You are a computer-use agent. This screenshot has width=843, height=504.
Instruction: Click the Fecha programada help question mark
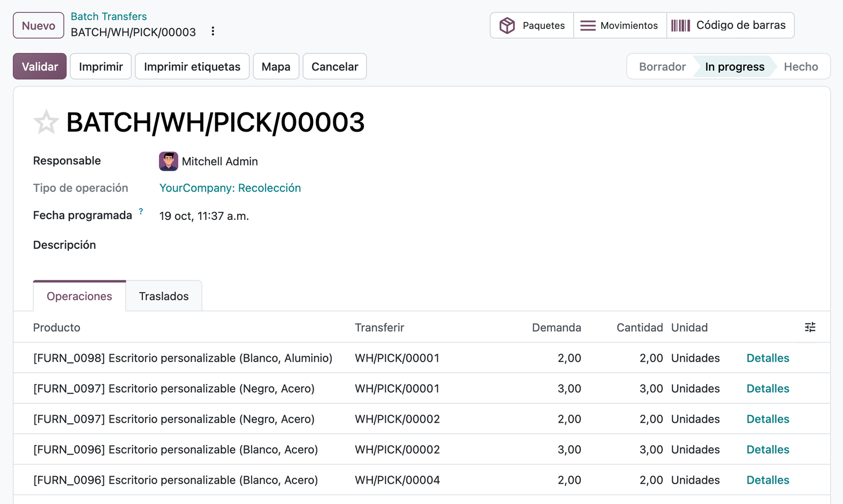(x=141, y=211)
